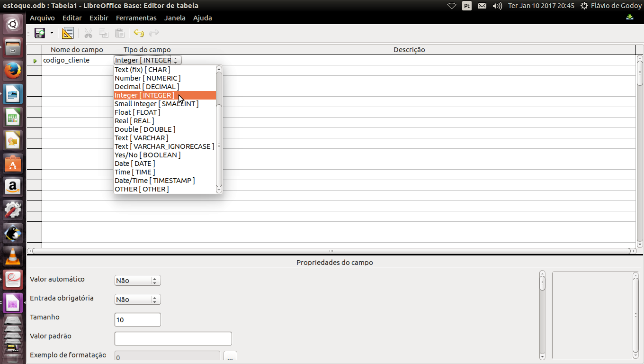644x364 pixels.
Task: Click the Paste toolbar icon
Action: click(x=119, y=33)
